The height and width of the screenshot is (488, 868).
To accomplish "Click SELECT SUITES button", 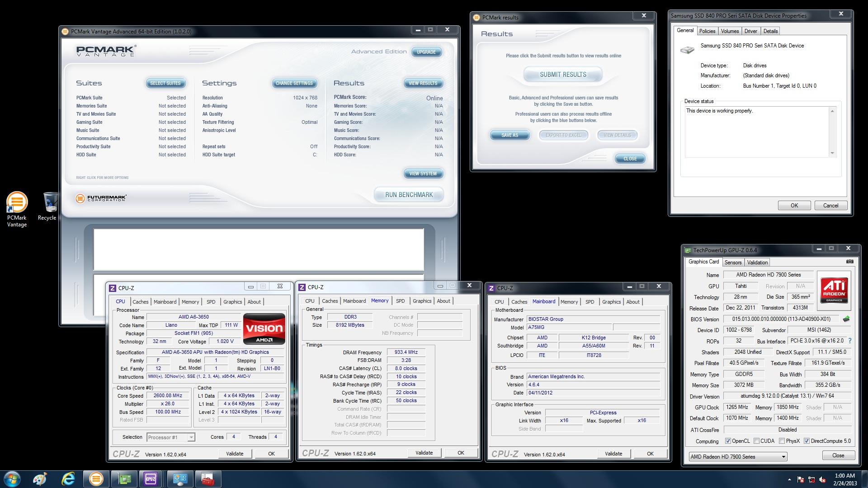I will (165, 83).
